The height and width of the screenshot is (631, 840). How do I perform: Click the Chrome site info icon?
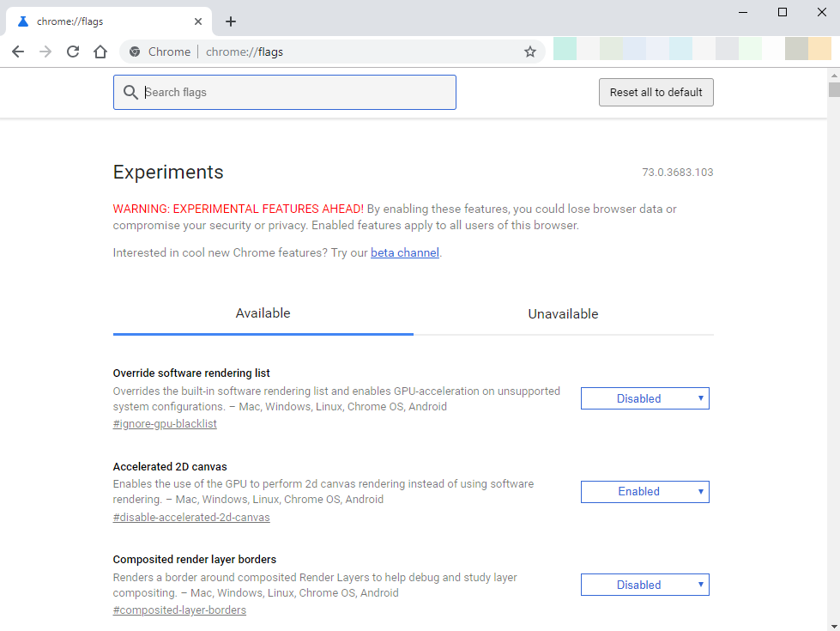tap(135, 52)
